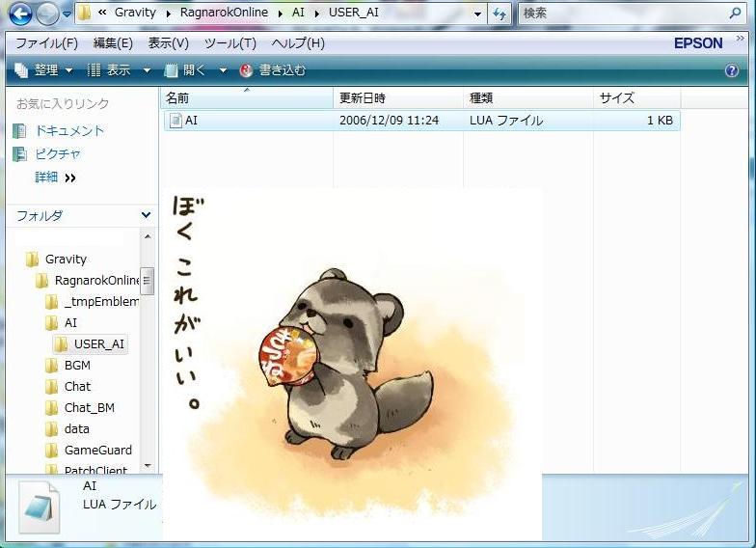Open the ツール(T) menu
Image resolution: width=756 pixels, height=548 pixels.
click(230, 43)
